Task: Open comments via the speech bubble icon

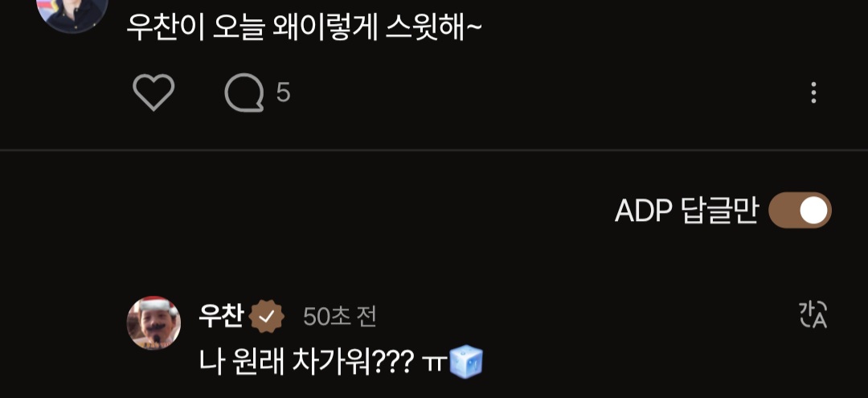Action: [244, 92]
